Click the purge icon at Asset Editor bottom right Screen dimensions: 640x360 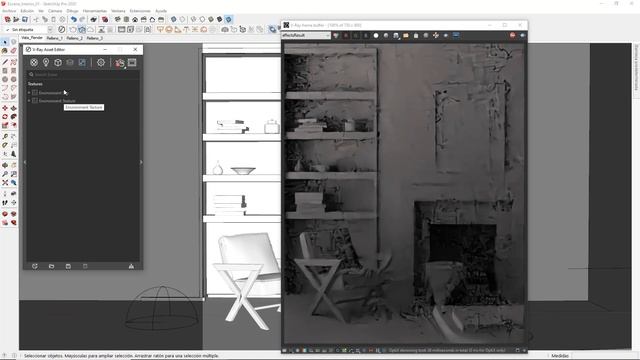[131, 266]
